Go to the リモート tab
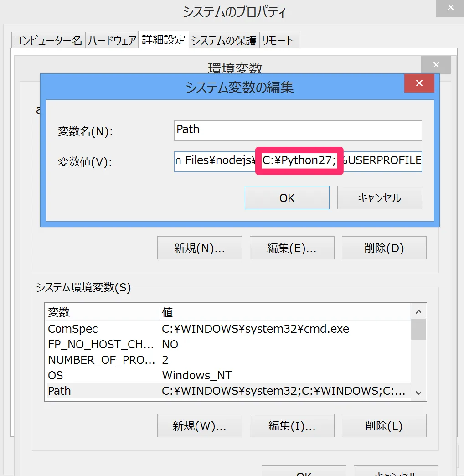Image resolution: width=464 pixels, height=476 pixels. point(278,40)
